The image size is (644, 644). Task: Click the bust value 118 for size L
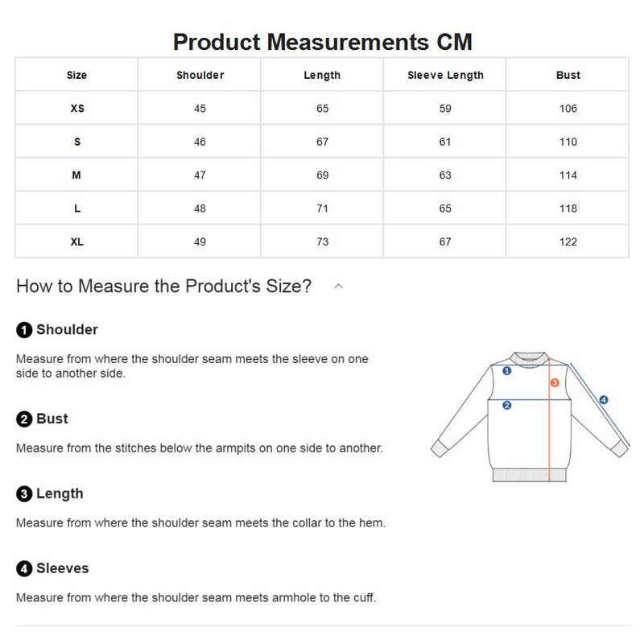tap(568, 208)
